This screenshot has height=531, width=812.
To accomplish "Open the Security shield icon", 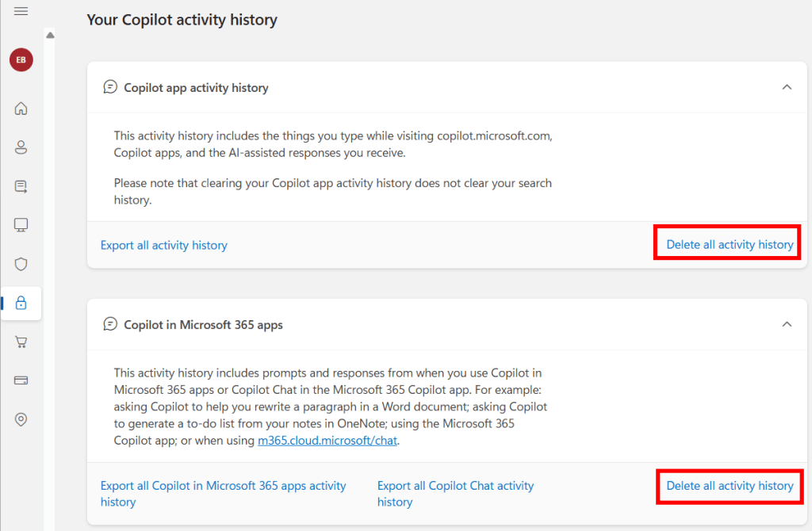I will tap(21, 264).
